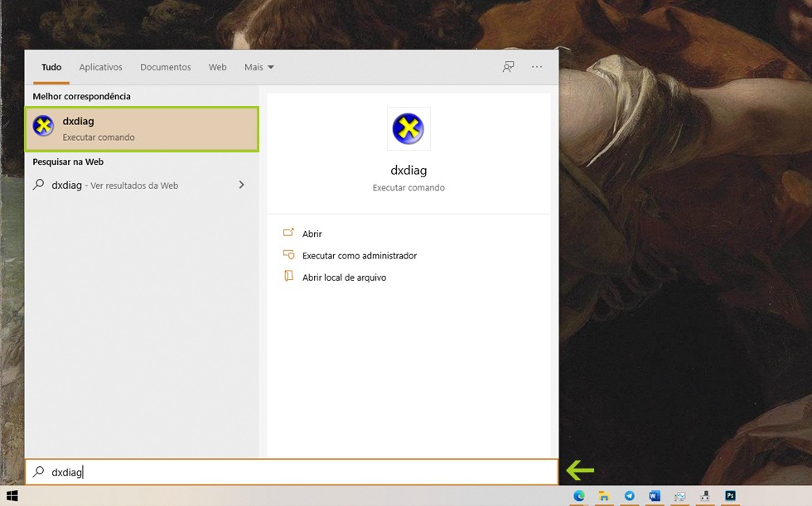The height and width of the screenshot is (506, 812).
Task: Open Telegram from the taskbar
Action: [x=630, y=496]
